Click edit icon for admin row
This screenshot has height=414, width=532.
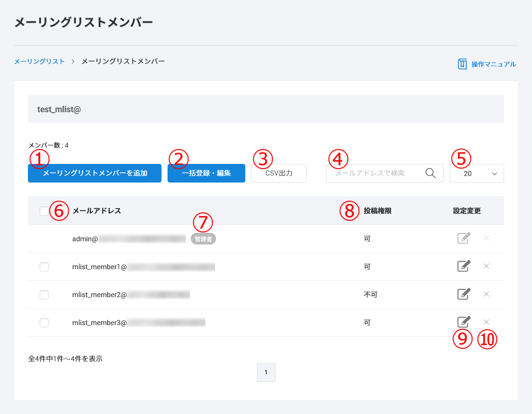464,238
